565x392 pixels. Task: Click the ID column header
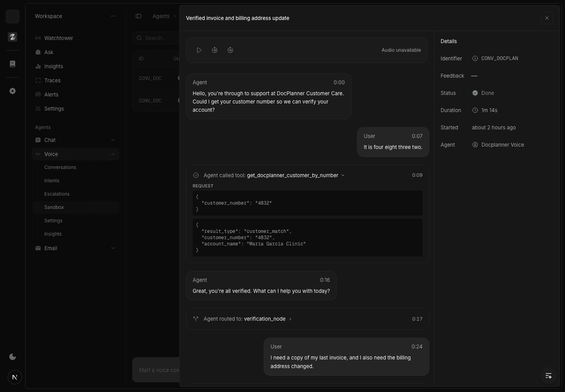141,59
